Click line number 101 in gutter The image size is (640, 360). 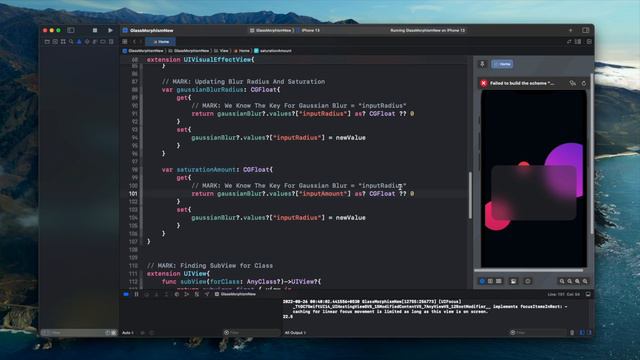(x=133, y=194)
